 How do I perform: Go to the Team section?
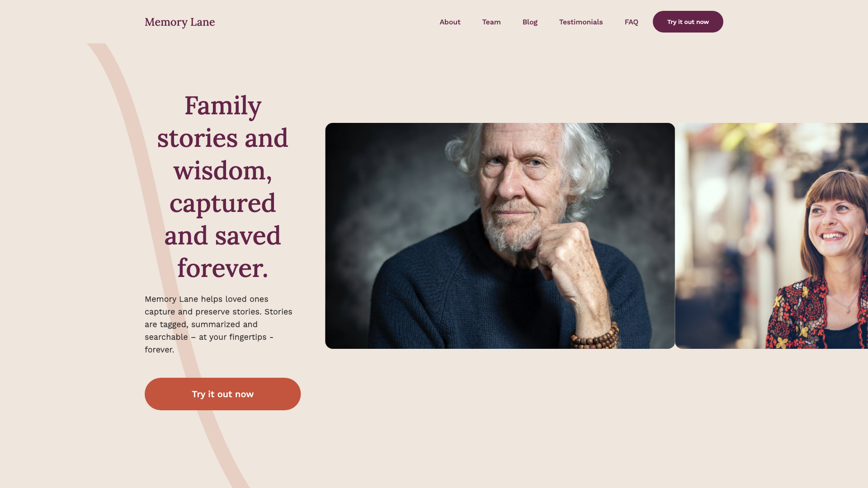point(491,22)
